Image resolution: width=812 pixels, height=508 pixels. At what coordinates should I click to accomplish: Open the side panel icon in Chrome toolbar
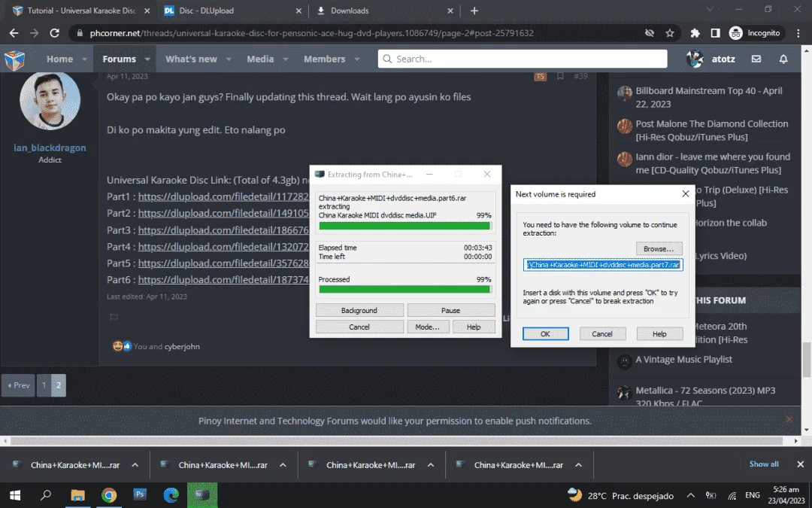pyautogui.click(x=715, y=32)
